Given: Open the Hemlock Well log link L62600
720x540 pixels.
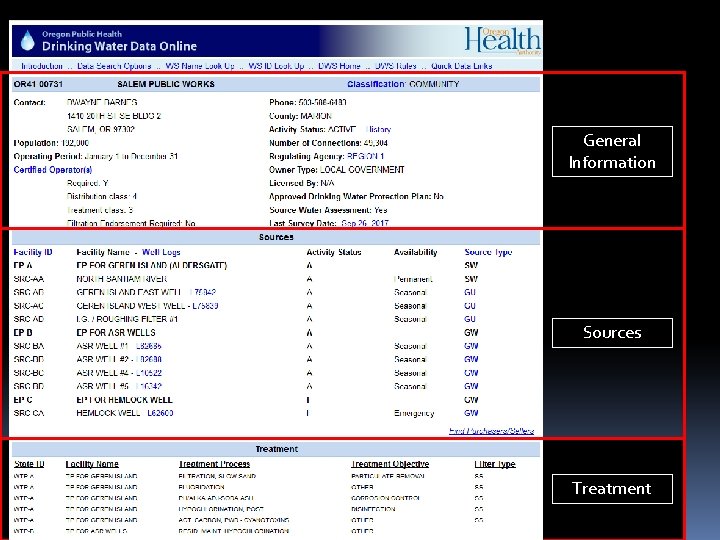Looking at the screenshot, I should [160, 413].
